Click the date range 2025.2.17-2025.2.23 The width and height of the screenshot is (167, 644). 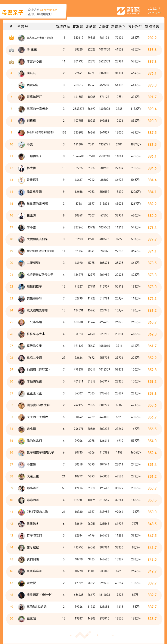pos(154,11)
